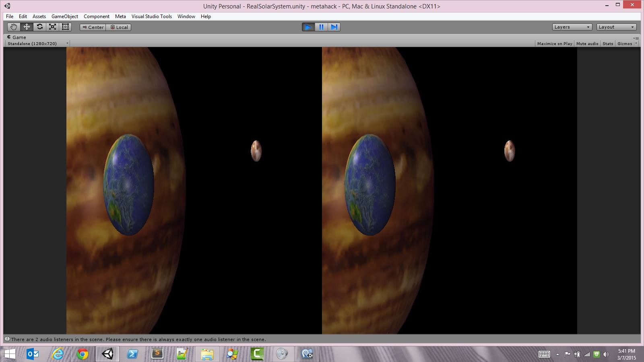Open Notepad++ from the taskbar

[x=182, y=354]
